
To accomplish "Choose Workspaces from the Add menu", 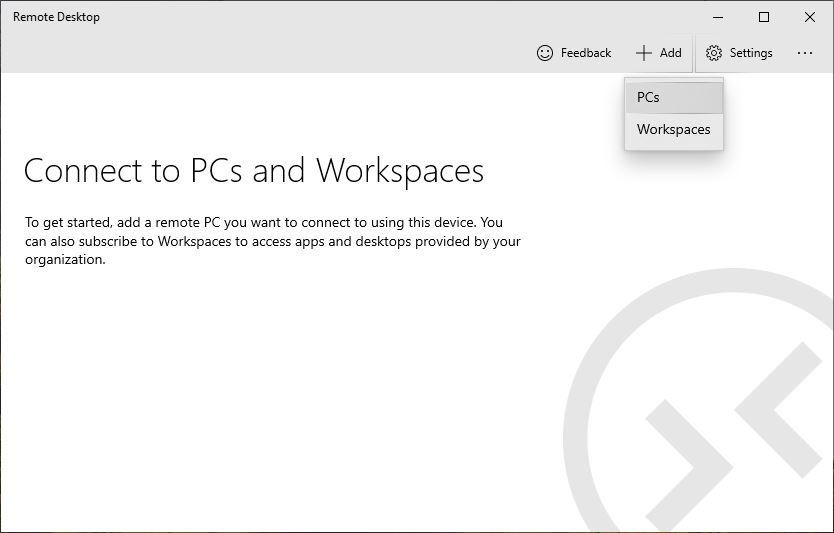I will pyautogui.click(x=674, y=129).
